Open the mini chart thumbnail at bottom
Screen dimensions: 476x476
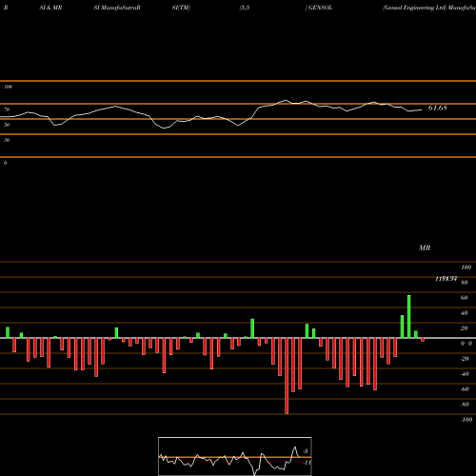(235, 456)
